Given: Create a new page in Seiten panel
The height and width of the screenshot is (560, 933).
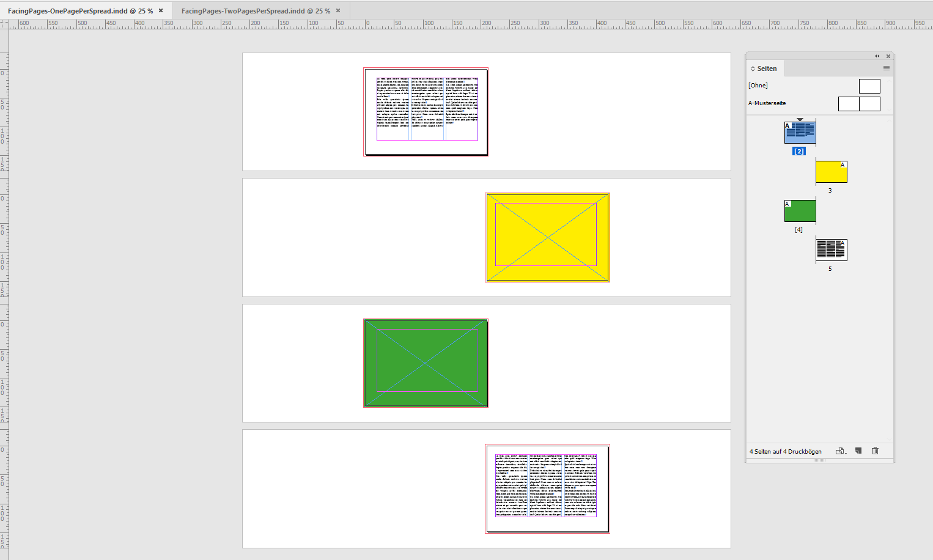Looking at the screenshot, I should tap(858, 451).
